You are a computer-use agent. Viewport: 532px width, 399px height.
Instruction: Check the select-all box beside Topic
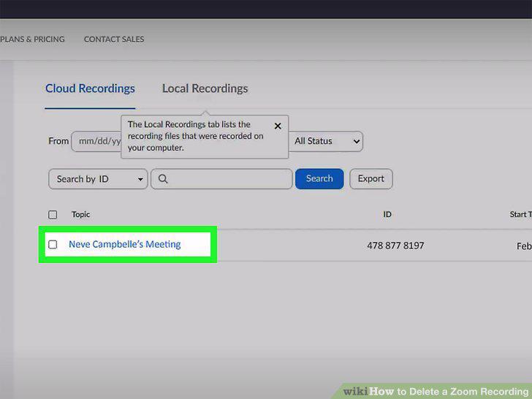tap(53, 214)
